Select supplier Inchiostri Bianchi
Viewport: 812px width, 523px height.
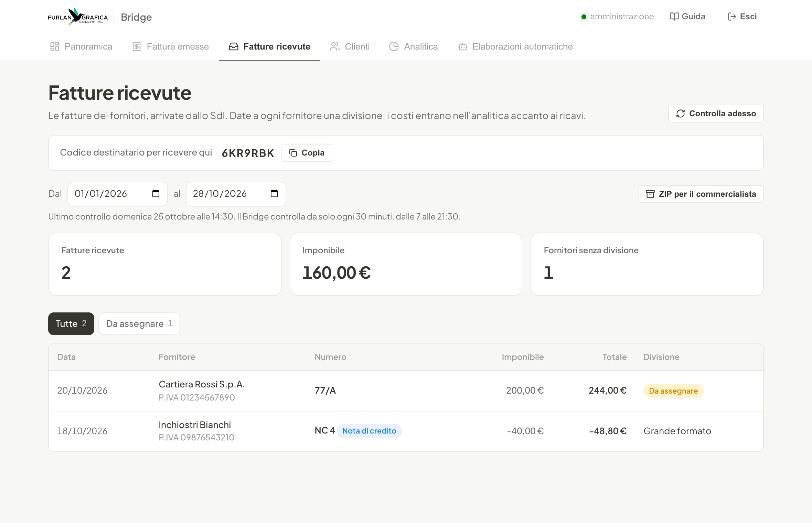(x=195, y=425)
